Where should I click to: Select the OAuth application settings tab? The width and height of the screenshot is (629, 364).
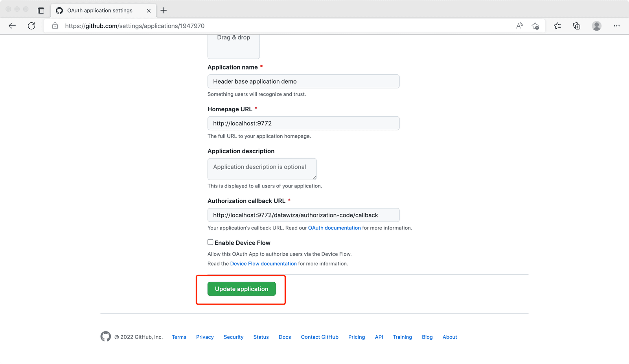click(103, 11)
